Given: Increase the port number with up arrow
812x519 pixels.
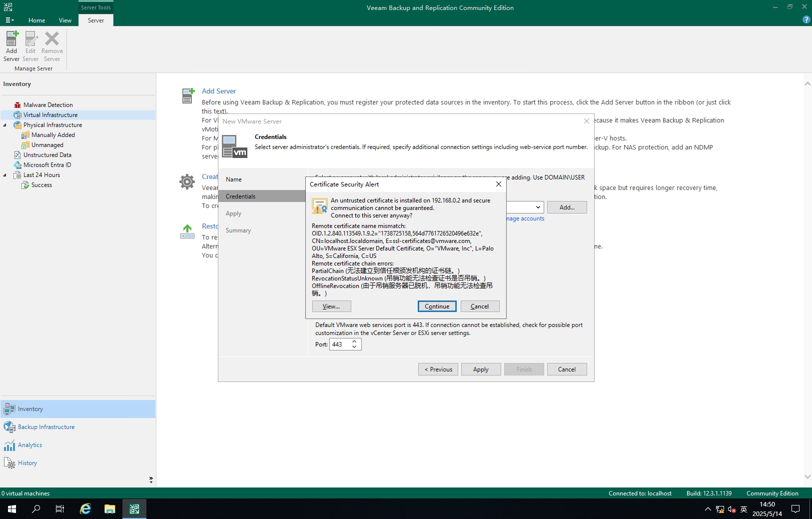Looking at the screenshot, I should (354, 341).
